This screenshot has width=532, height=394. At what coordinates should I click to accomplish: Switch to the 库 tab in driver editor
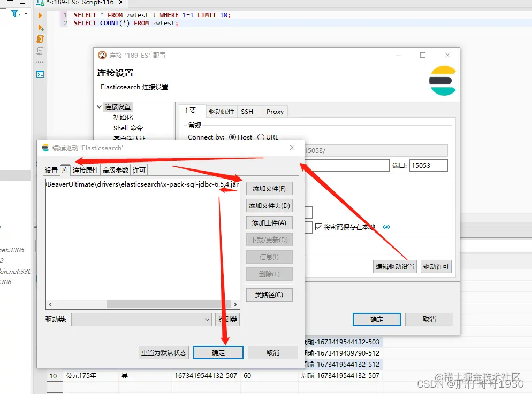click(65, 170)
